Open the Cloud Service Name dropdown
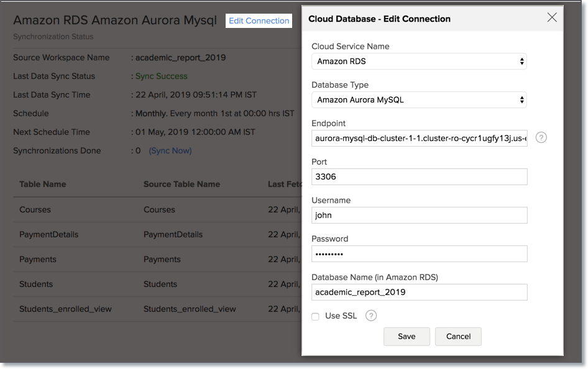The image size is (588, 369). (x=419, y=61)
